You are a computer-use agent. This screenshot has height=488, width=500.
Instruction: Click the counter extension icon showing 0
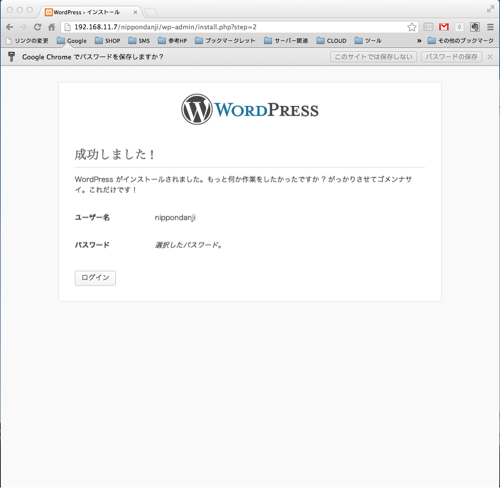(x=459, y=27)
